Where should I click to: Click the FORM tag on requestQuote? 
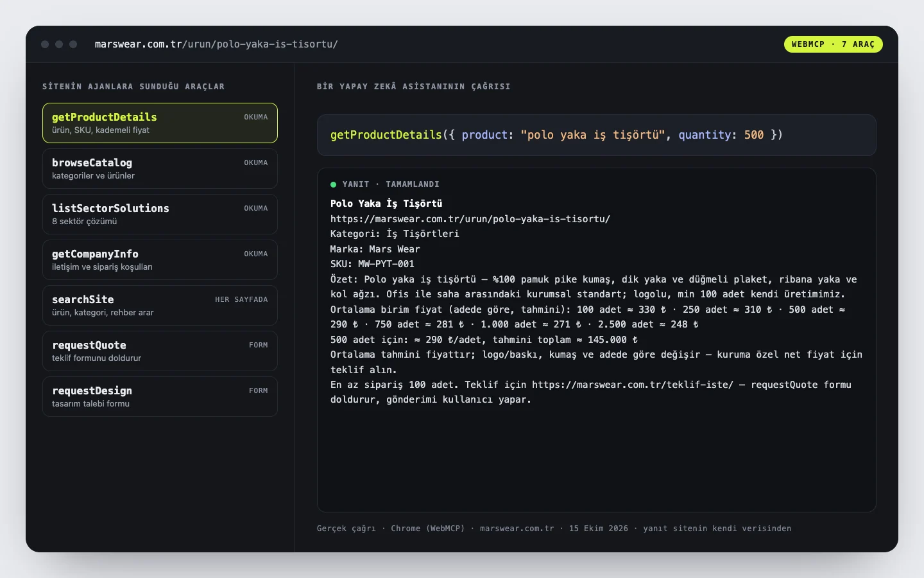pos(259,345)
